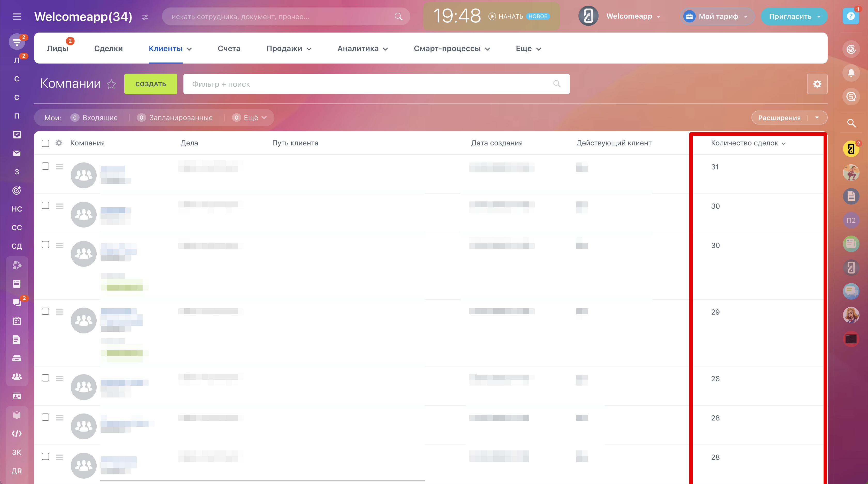Viewport: 868px width, 484px height.
Task: Open the calendar icon in left sidebar
Action: tap(17, 321)
